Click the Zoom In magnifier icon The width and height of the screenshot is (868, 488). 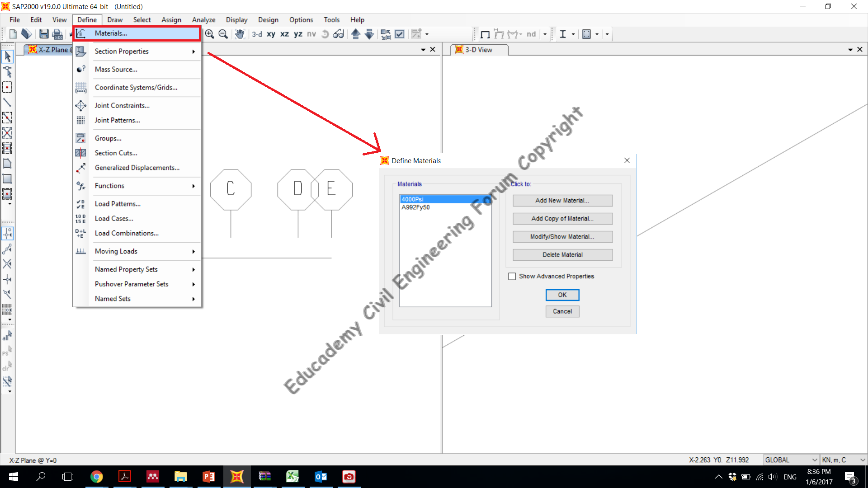209,34
